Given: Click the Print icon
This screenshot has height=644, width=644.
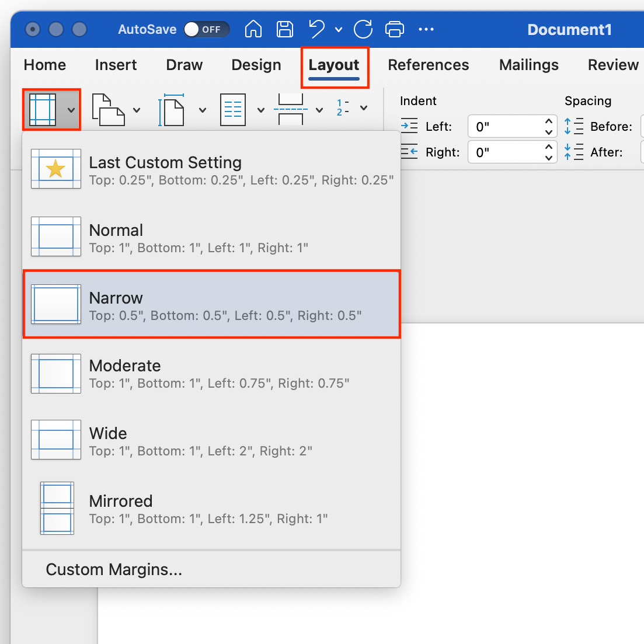Looking at the screenshot, I should (x=395, y=29).
